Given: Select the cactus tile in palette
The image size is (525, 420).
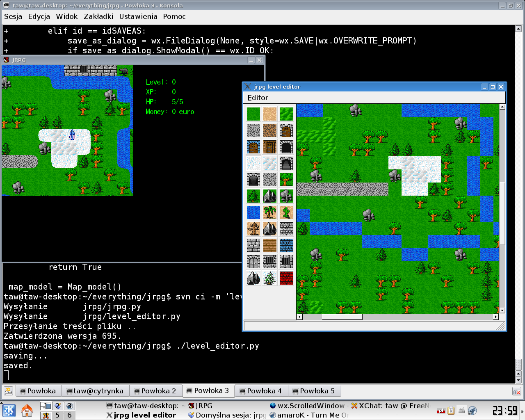Looking at the screenshot, I should coord(286,212).
